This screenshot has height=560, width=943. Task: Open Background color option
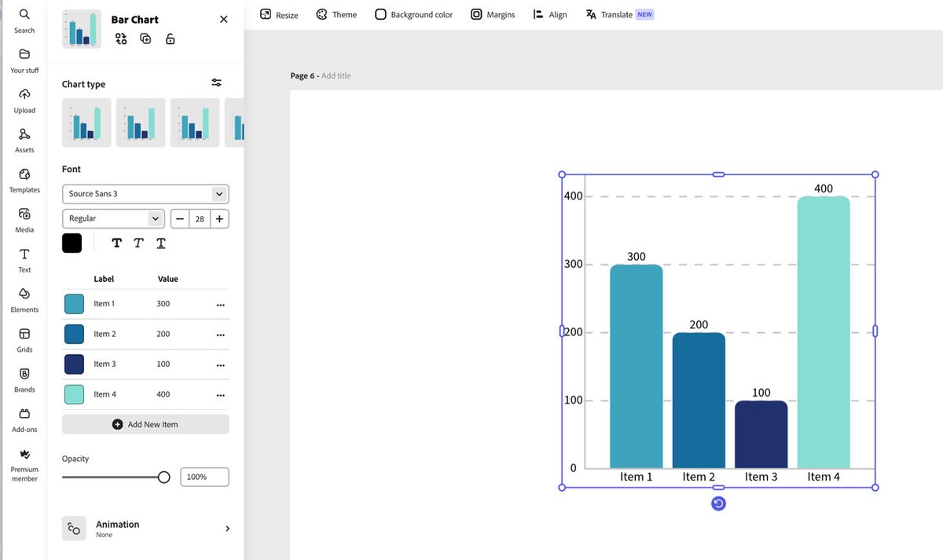point(414,14)
